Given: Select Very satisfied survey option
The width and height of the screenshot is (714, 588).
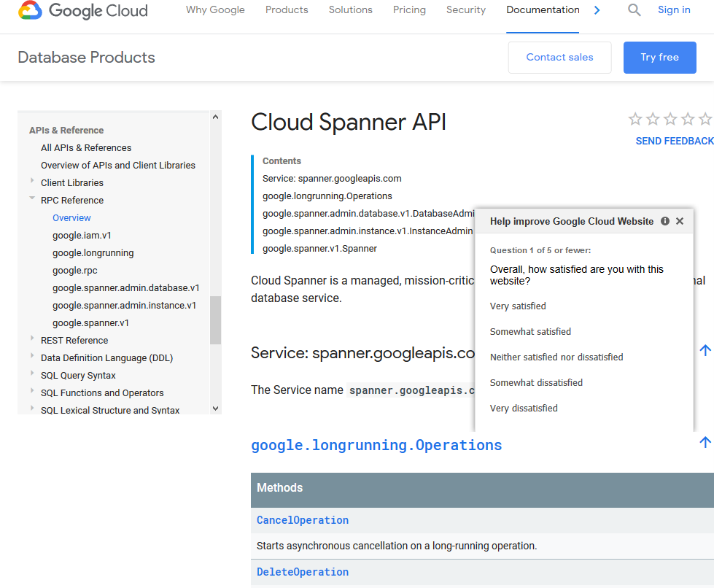Looking at the screenshot, I should (x=518, y=306).
